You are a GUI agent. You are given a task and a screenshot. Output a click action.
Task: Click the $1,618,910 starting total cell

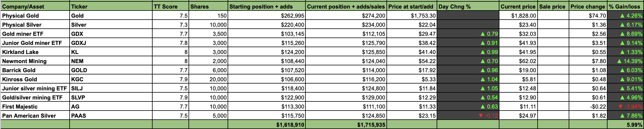(267, 124)
